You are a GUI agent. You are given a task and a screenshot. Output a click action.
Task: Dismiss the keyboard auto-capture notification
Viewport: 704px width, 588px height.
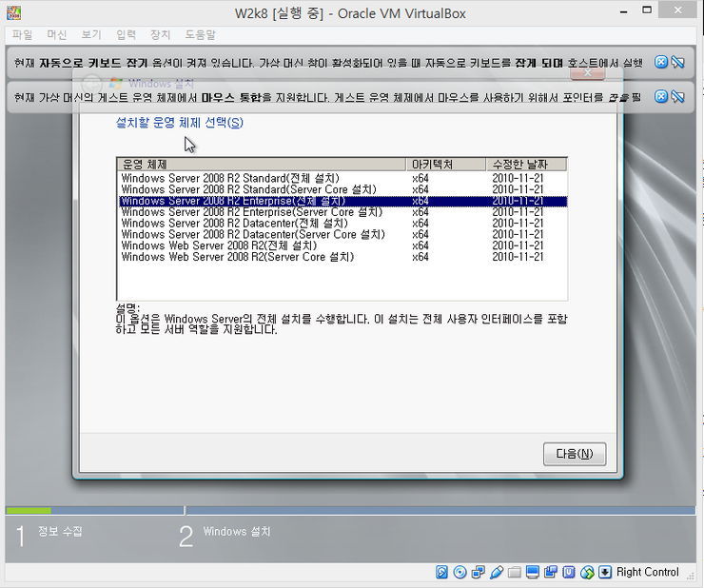tap(661, 62)
